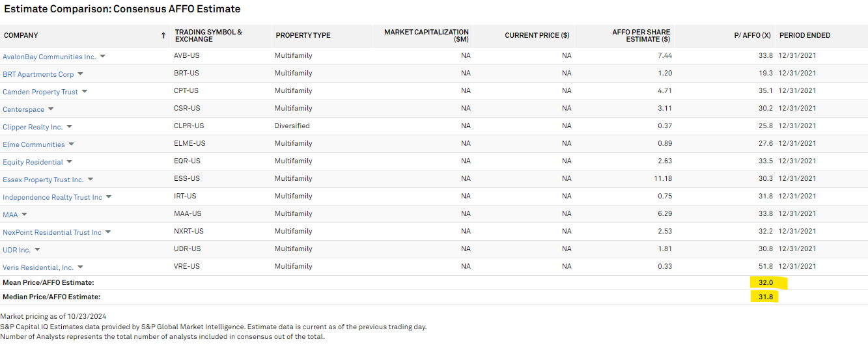Image resolution: width=868 pixels, height=350 pixels.
Task: Click the AFFO Per Share Estimate header
Action: click(641, 36)
